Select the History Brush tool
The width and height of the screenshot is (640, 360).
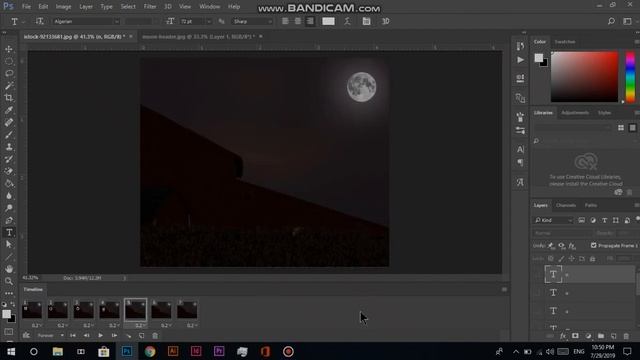click(9, 159)
